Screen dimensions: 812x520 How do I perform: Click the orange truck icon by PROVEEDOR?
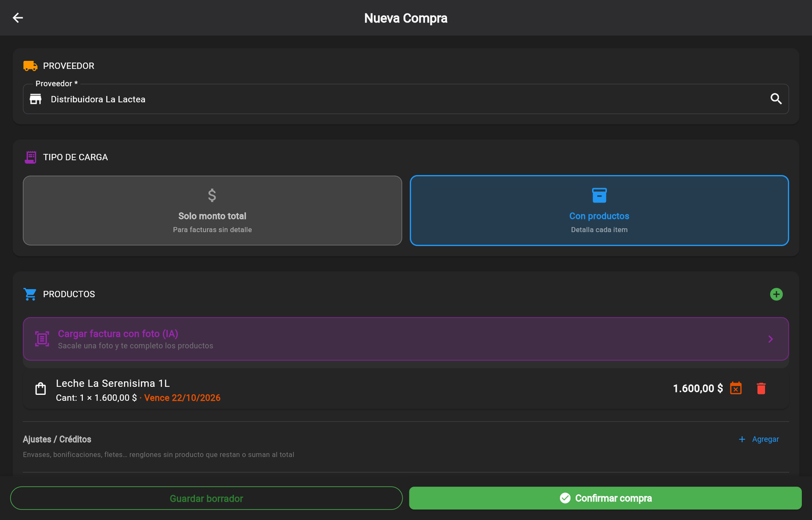click(30, 66)
